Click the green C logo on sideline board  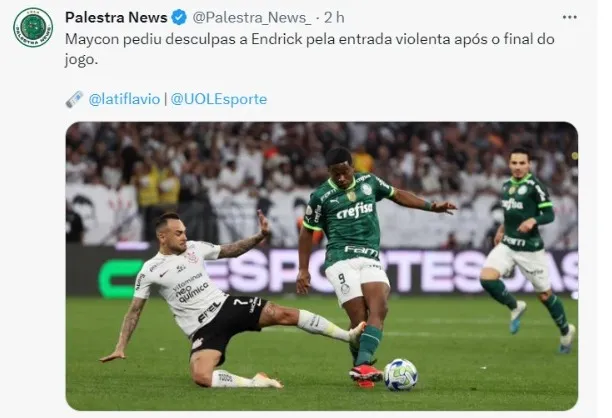119,279
